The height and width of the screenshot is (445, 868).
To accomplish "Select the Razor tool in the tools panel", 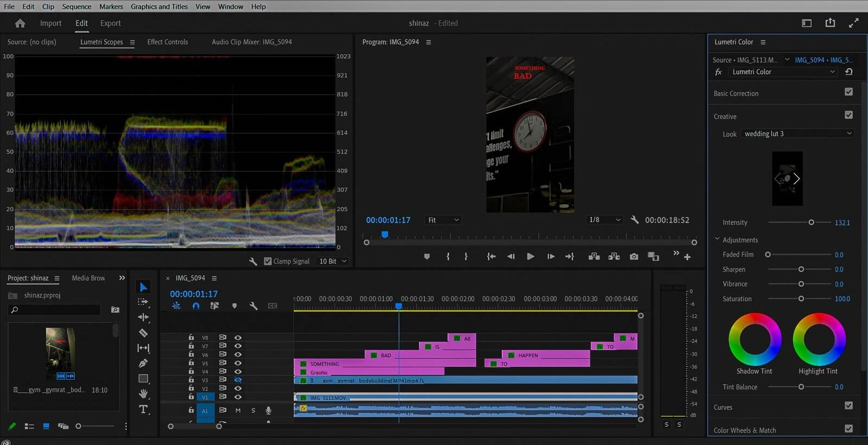I will tap(143, 333).
